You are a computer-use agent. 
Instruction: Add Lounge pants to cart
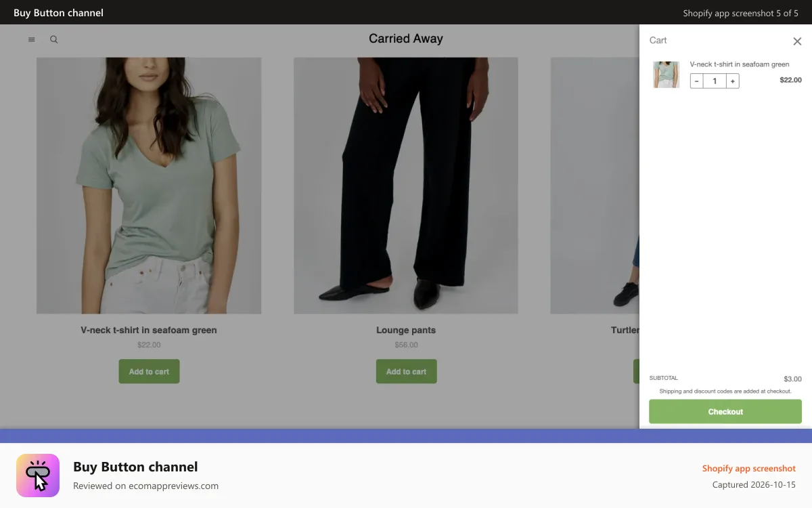tap(406, 371)
